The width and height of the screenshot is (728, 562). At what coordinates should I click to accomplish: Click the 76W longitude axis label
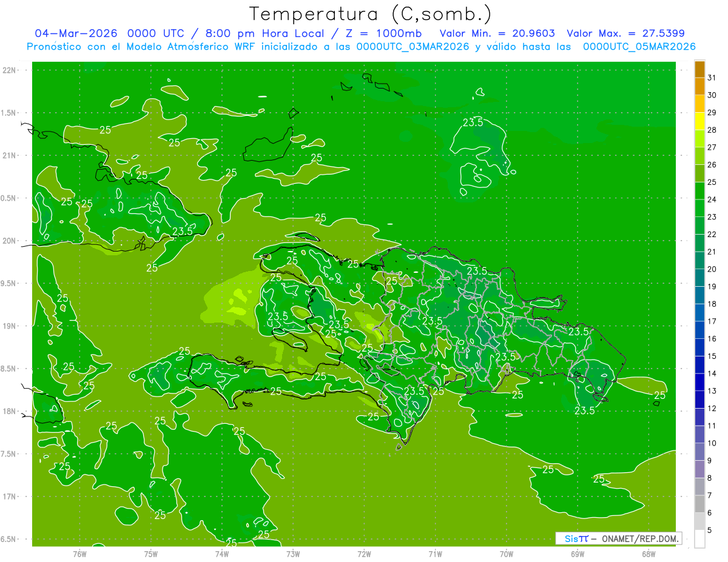pyautogui.click(x=79, y=554)
